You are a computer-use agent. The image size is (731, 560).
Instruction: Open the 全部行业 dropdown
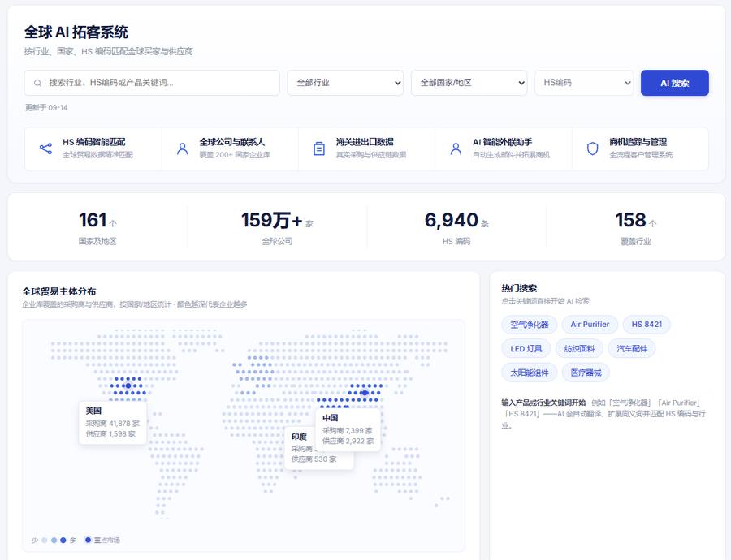(345, 83)
